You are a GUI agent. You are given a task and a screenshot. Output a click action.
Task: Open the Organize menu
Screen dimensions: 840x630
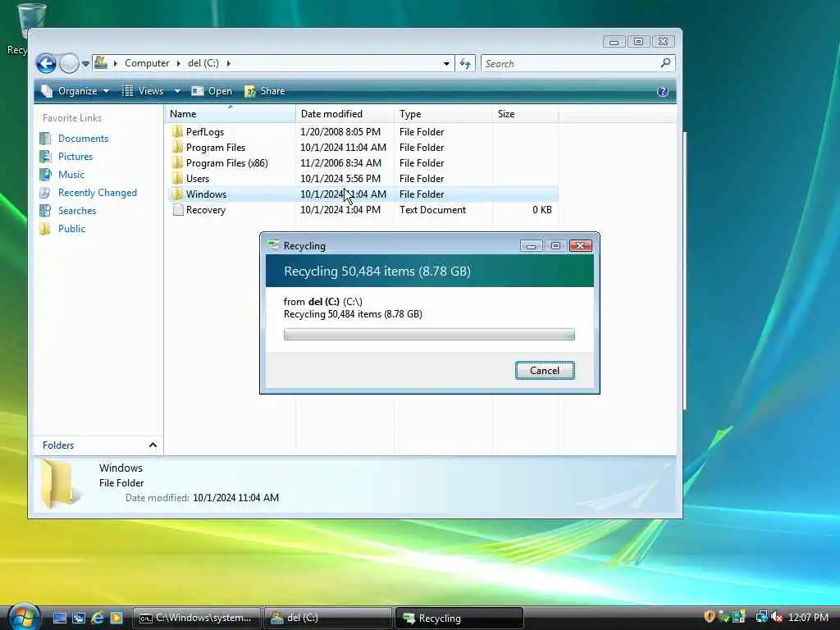click(x=75, y=91)
